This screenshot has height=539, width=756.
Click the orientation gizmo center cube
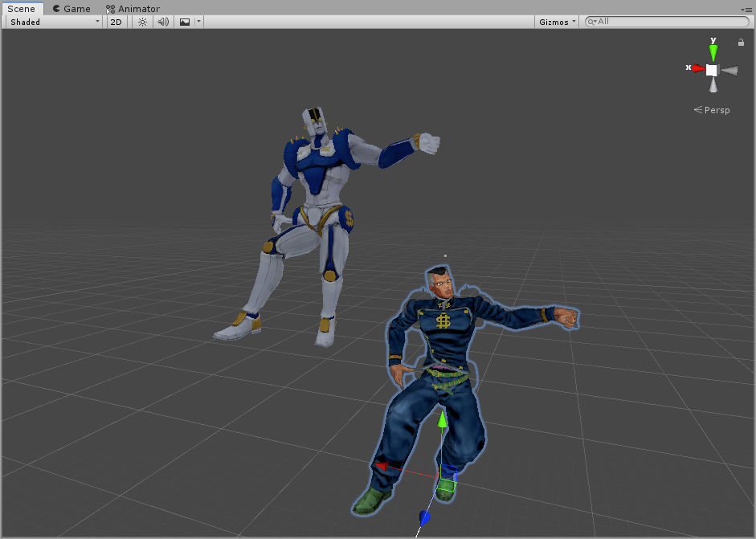712,71
